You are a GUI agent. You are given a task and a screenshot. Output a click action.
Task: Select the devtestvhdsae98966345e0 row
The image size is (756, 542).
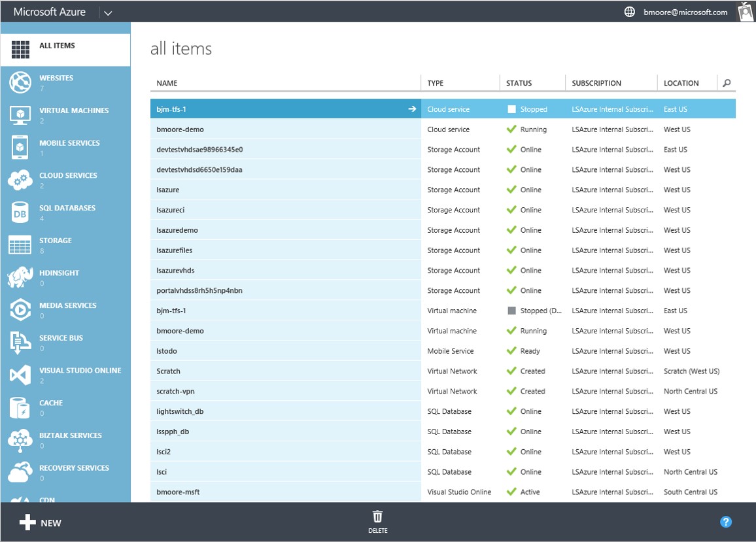click(x=443, y=150)
